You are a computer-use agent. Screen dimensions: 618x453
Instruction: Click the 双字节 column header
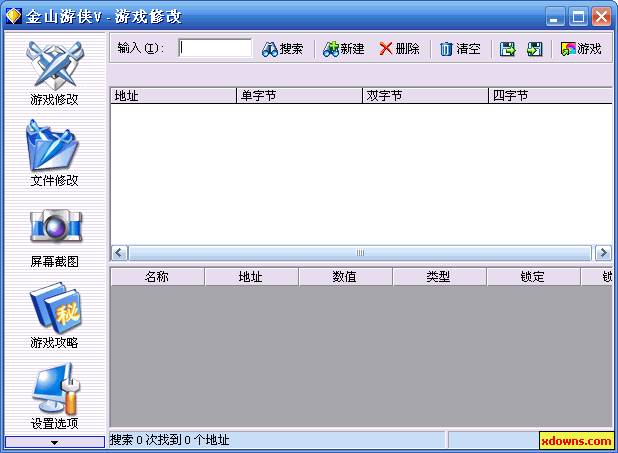click(425, 96)
